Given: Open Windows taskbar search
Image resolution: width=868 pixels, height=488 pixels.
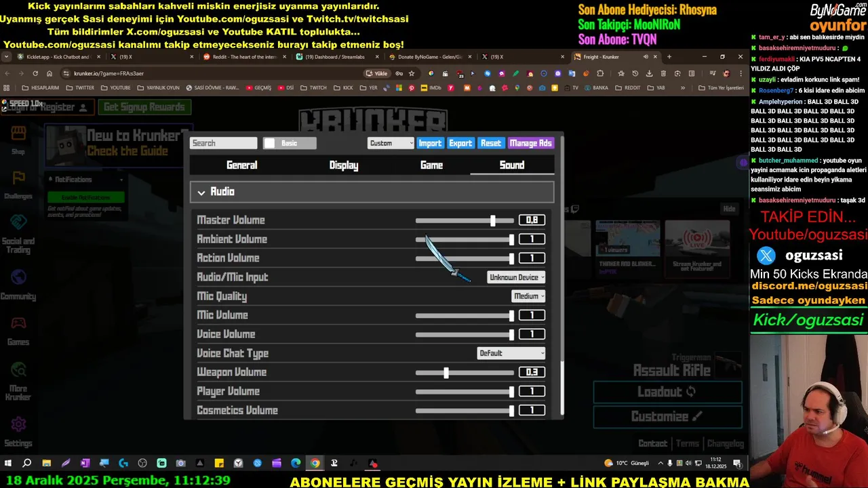Looking at the screenshot, I should pos(27,464).
